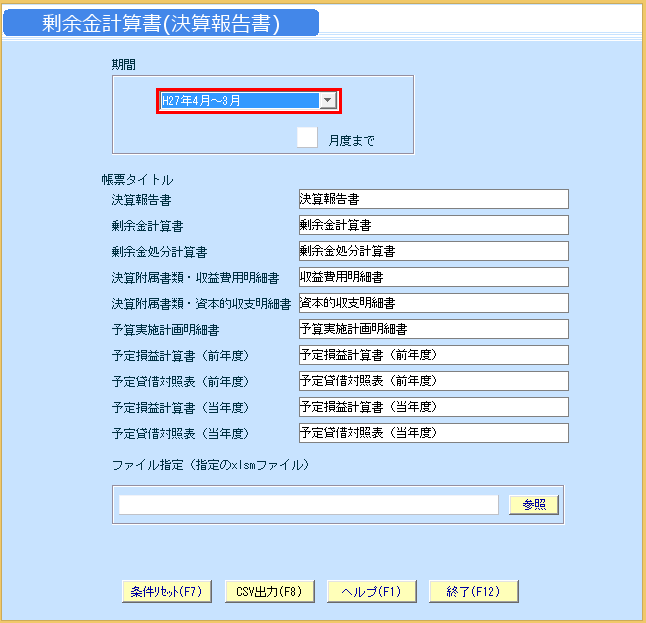This screenshot has width=646, height=623.
Task: Click the 決算附属書類・収益費用明細書 label
Action: 195,278
